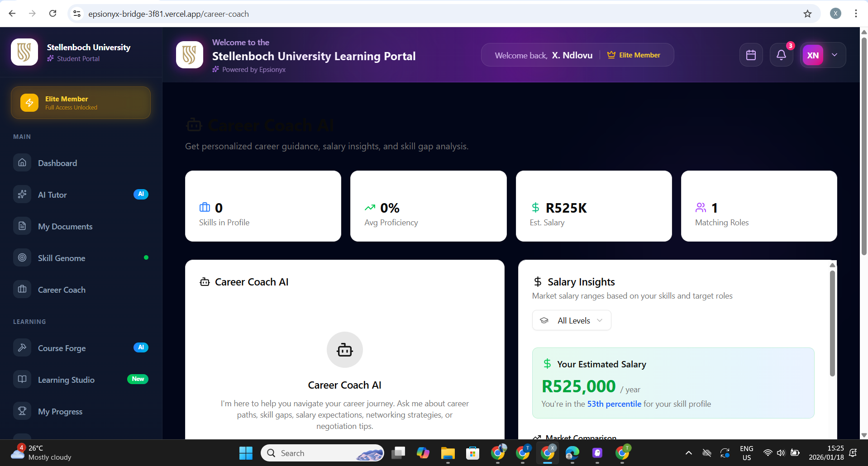Click the My Progress trophy icon

coord(22,411)
